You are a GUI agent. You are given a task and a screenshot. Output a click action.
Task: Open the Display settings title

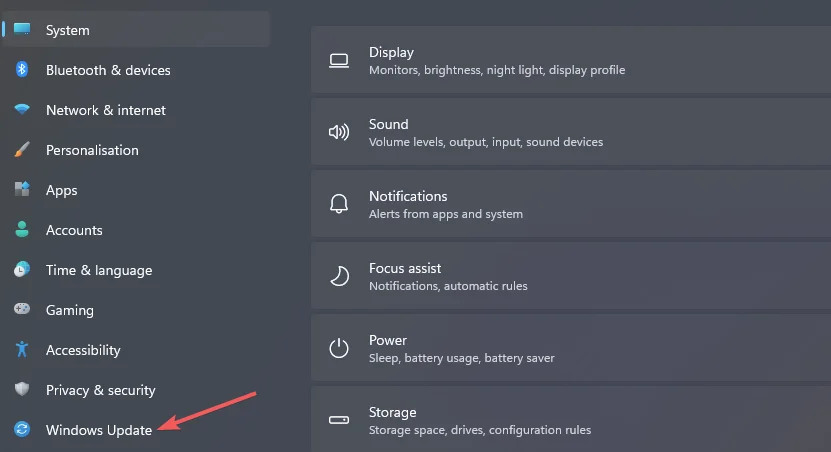coord(391,52)
